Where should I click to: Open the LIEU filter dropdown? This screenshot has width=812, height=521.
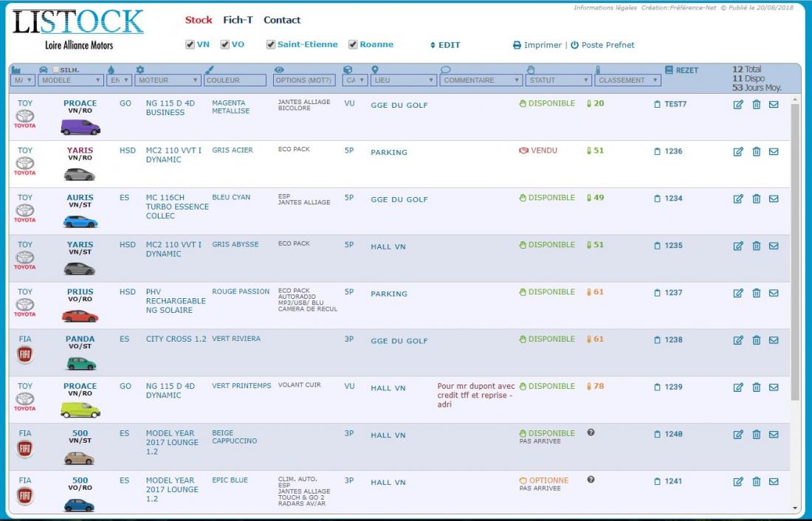[x=404, y=80]
